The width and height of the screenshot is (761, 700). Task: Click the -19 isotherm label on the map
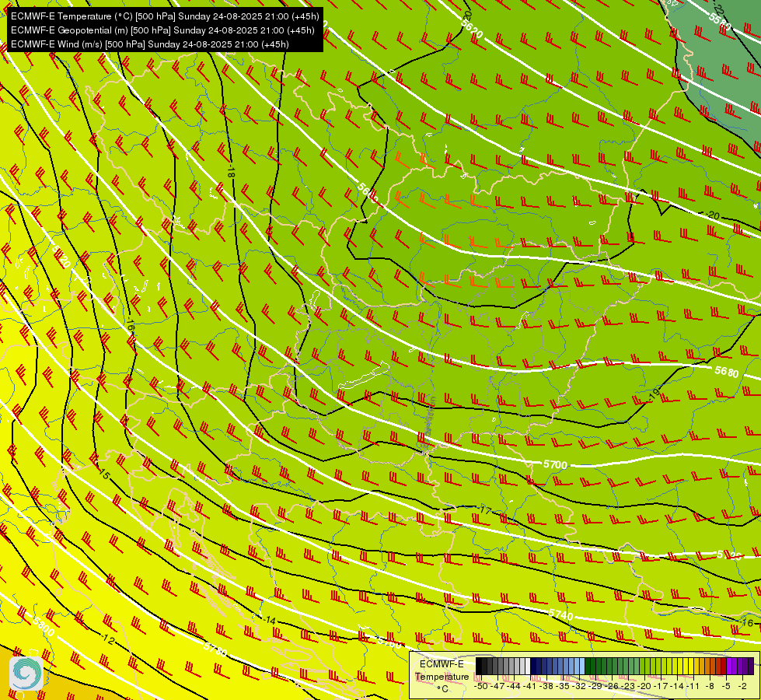(655, 394)
